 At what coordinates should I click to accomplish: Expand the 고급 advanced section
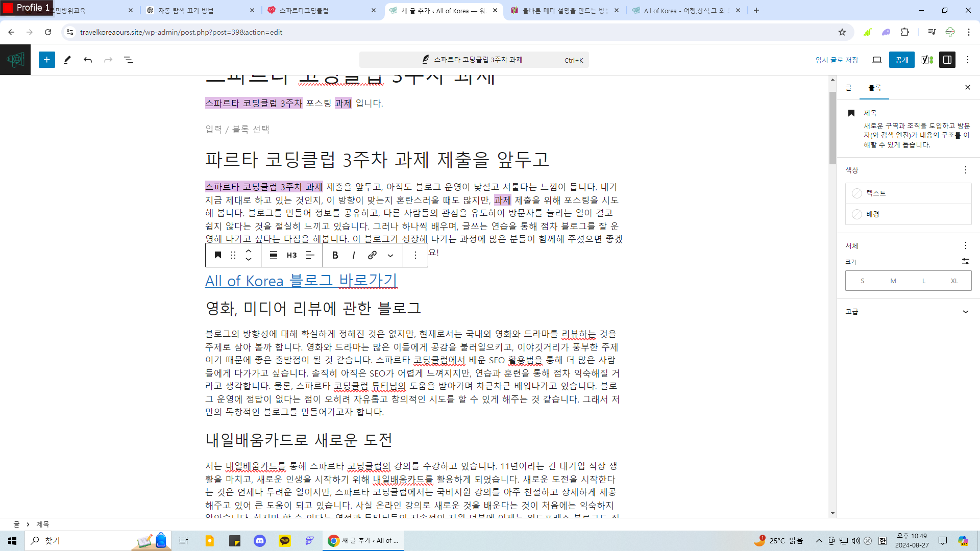point(908,311)
